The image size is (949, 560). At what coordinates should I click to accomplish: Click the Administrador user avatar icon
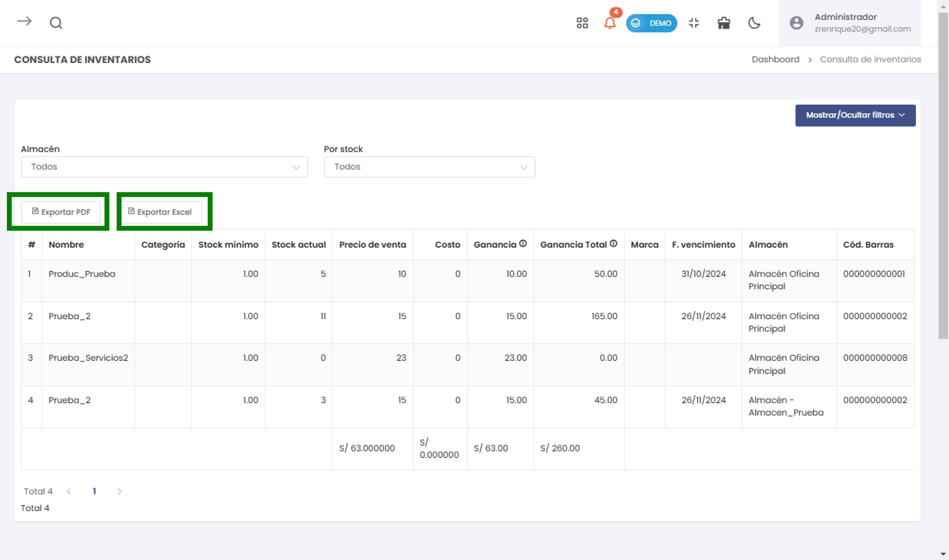pyautogui.click(x=796, y=23)
